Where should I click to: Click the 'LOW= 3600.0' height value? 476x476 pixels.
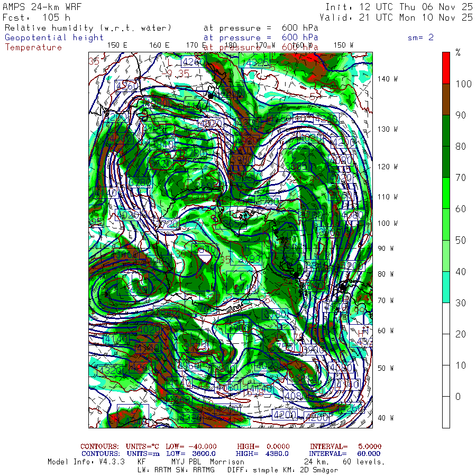[191, 454]
